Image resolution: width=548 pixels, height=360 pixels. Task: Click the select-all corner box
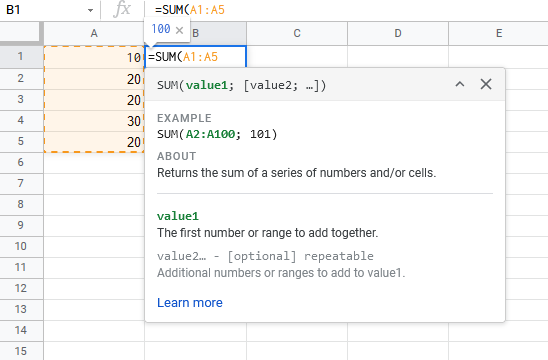(21, 33)
